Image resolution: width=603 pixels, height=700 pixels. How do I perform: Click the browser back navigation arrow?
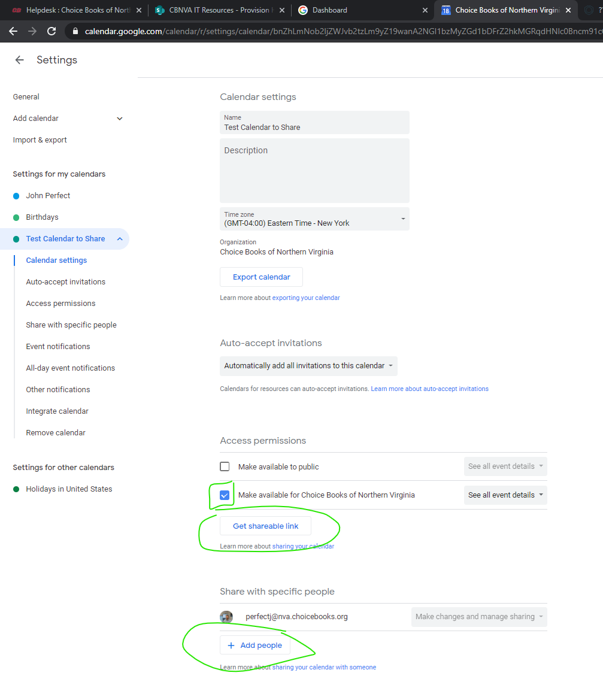click(x=13, y=31)
